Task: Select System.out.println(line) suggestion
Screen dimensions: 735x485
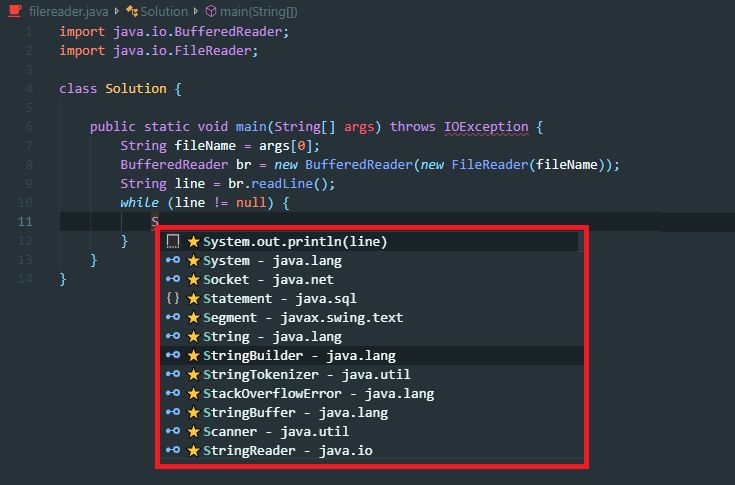Action: pyautogui.click(x=295, y=241)
